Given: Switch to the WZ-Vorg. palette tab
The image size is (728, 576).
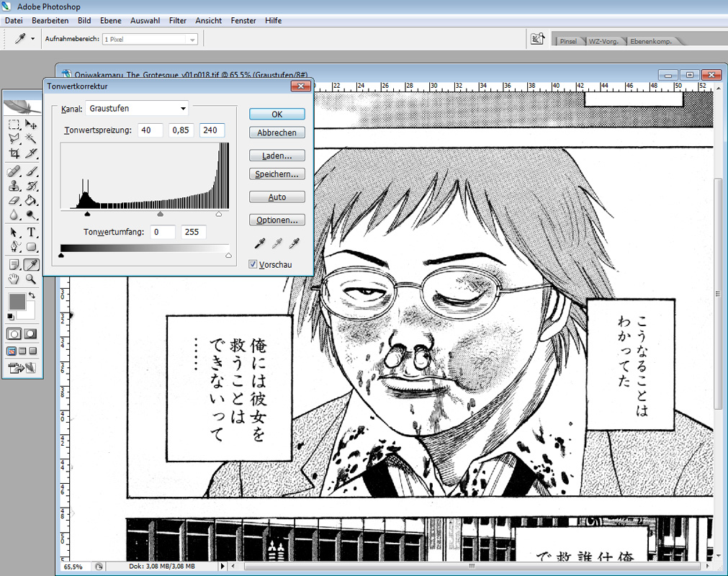Looking at the screenshot, I should coord(603,41).
